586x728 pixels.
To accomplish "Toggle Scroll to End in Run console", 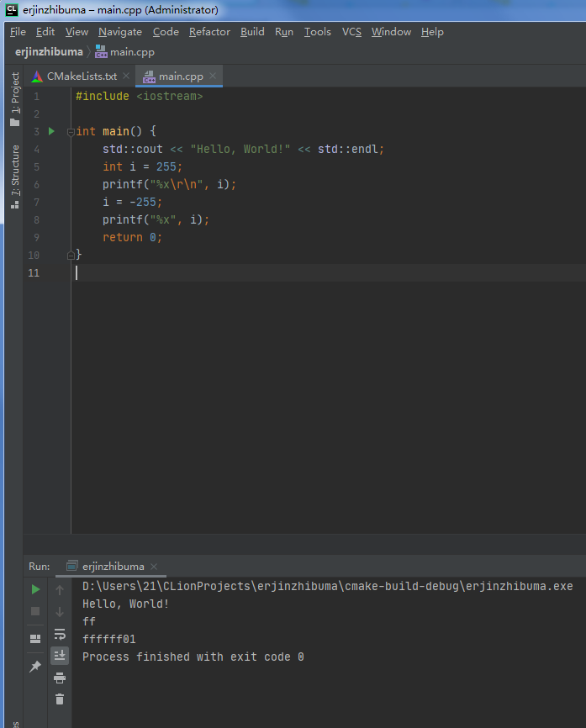I will (x=60, y=656).
